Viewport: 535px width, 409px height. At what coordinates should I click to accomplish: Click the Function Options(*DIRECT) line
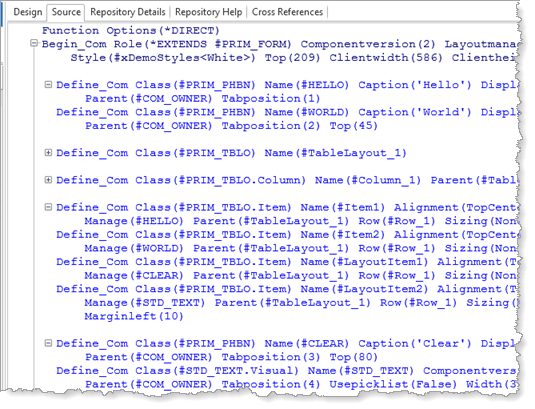(x=130, y=30)
